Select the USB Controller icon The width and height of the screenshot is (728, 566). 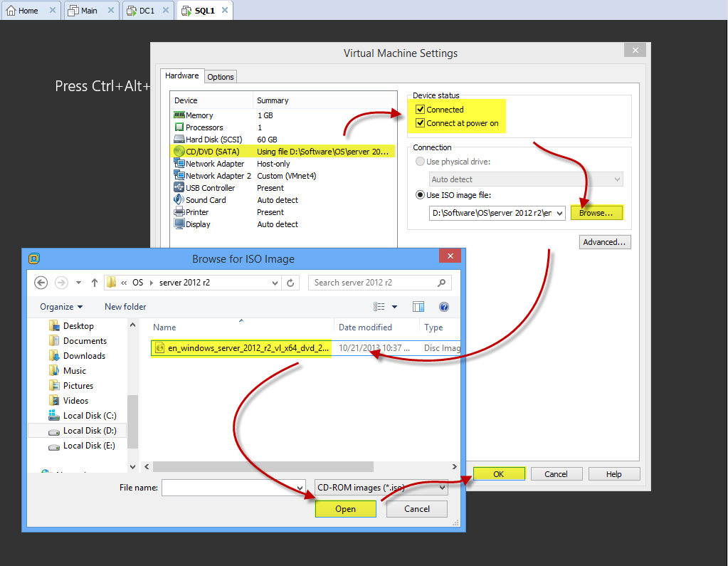click(179, 187)
